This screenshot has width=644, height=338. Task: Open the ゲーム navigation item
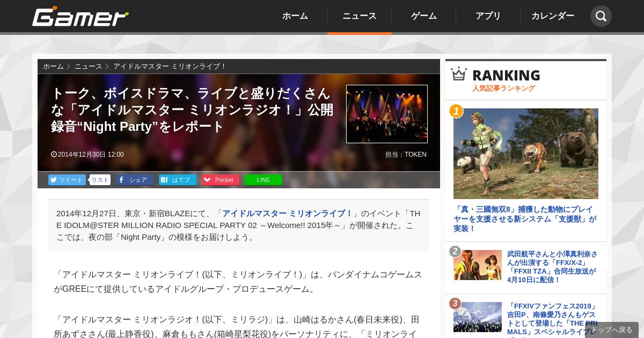pos(424,16)
